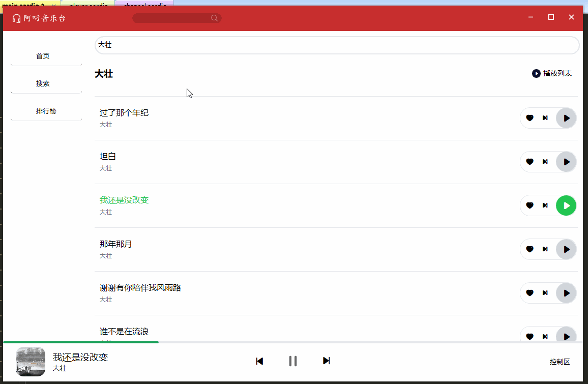Go back to the previous track
588x384 pixels.
pyautogui.click(x=259, y=361)
